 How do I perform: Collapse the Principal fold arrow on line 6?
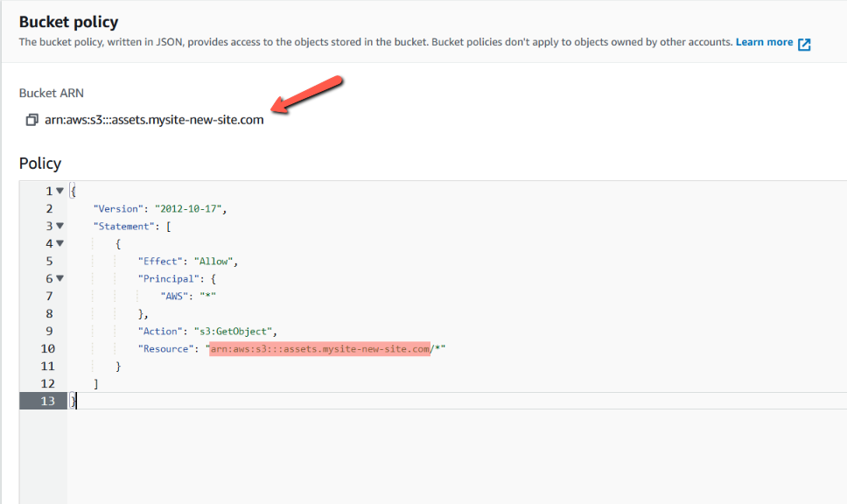pyautogui.click(x=60, y=278)
